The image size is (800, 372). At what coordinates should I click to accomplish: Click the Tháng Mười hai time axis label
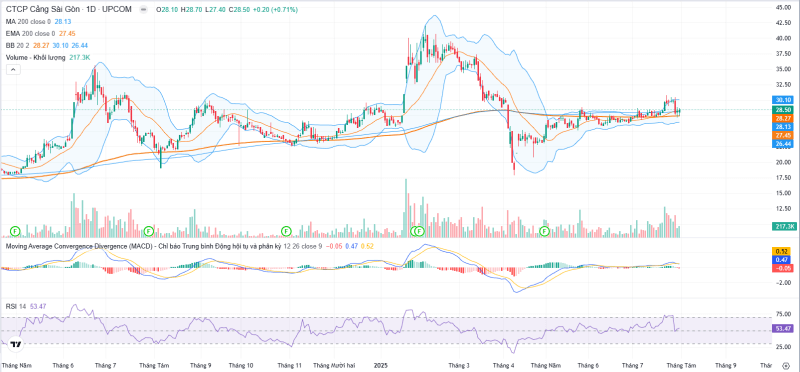334,365
